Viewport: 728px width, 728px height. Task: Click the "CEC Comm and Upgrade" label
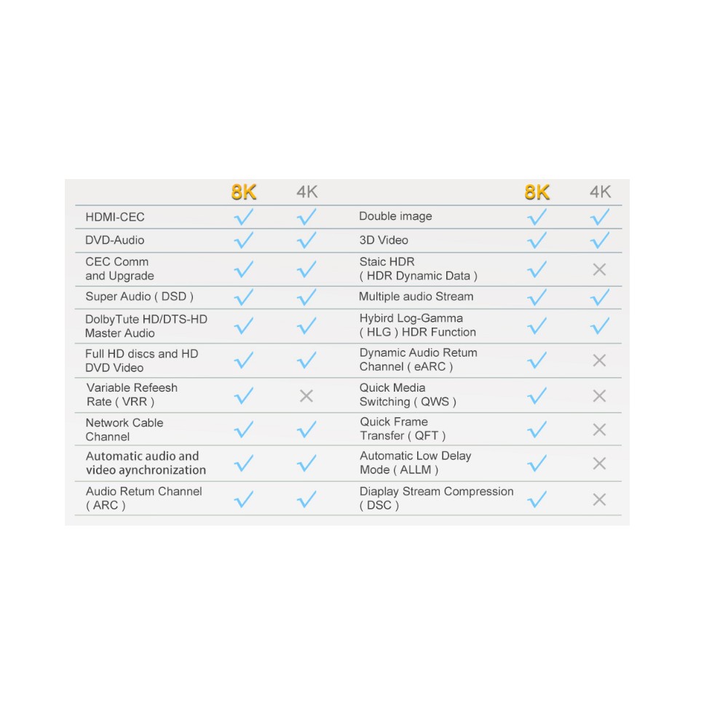click(119, 269)
